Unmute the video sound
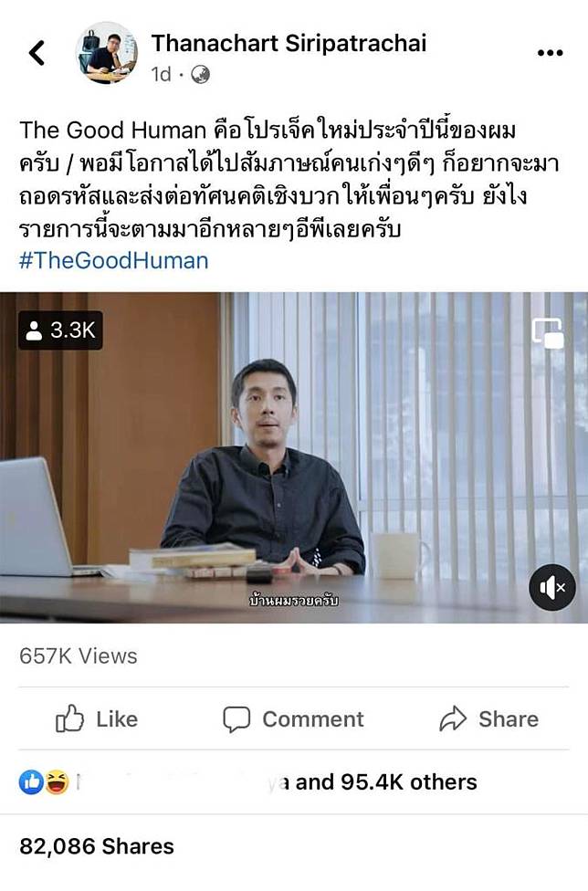 551,588
